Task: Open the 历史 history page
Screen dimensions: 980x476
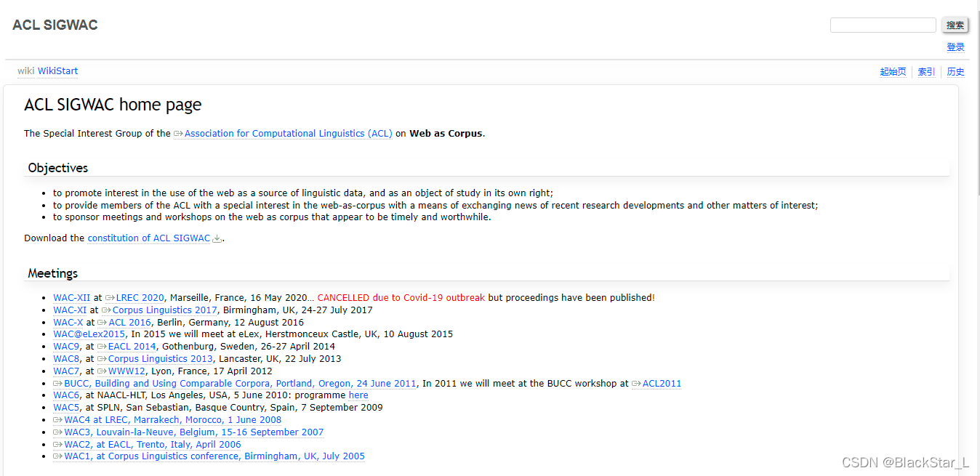Action: (x=955, y=72)
